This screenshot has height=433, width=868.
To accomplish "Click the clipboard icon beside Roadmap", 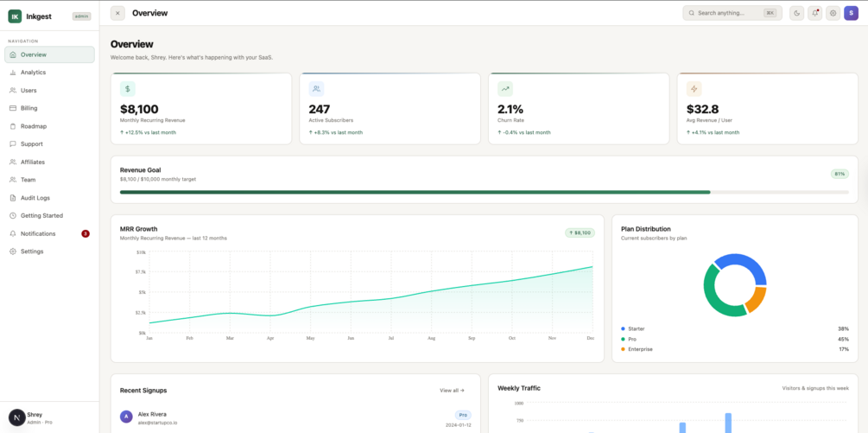I will tap(13, 126).
